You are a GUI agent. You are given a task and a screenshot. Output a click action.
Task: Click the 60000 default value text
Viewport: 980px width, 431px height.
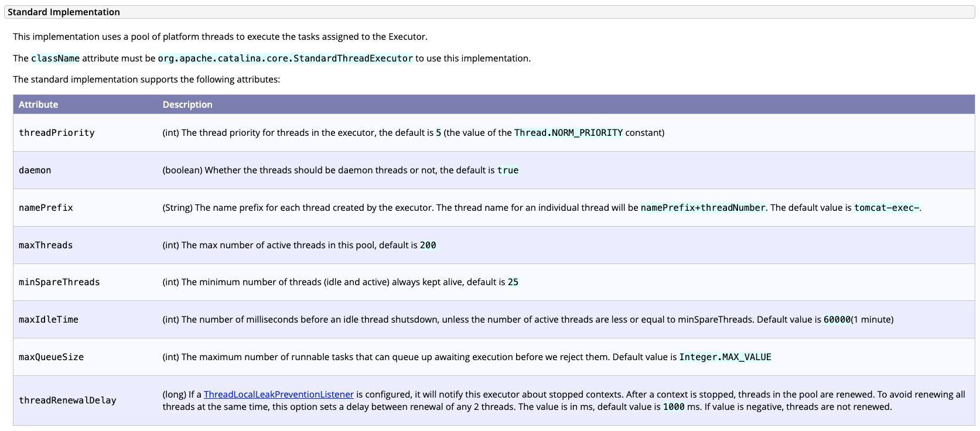(x=836, y=320)
